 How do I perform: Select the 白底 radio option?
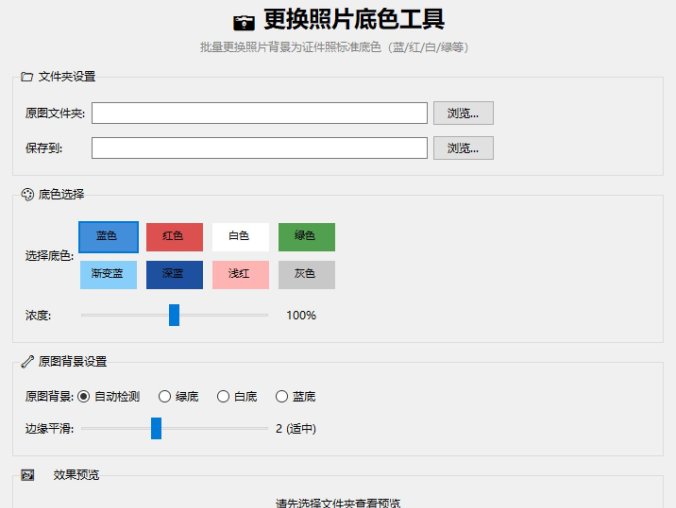pos(237,396)
